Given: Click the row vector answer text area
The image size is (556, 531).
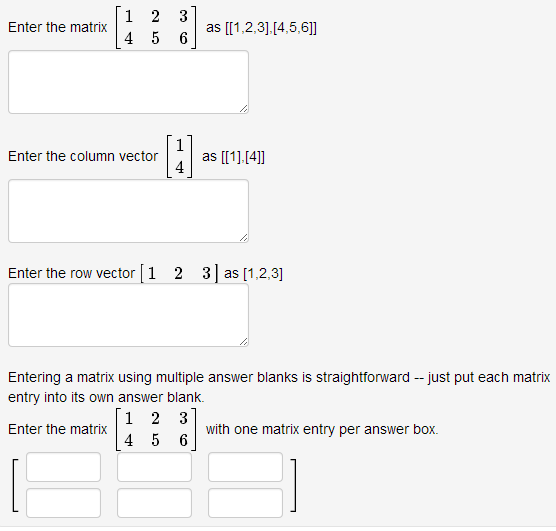Looking at the screenshot, I should (x=128, y=315).
